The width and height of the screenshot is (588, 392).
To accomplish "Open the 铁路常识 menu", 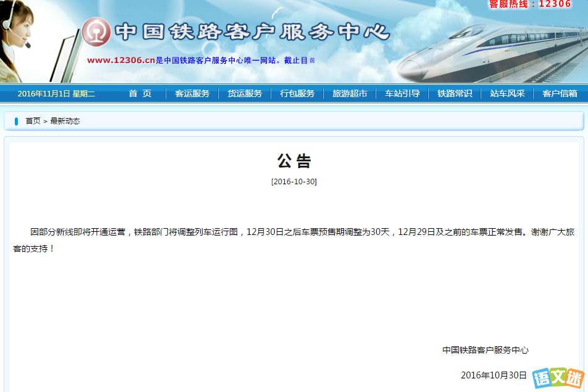I will point(454,94).
